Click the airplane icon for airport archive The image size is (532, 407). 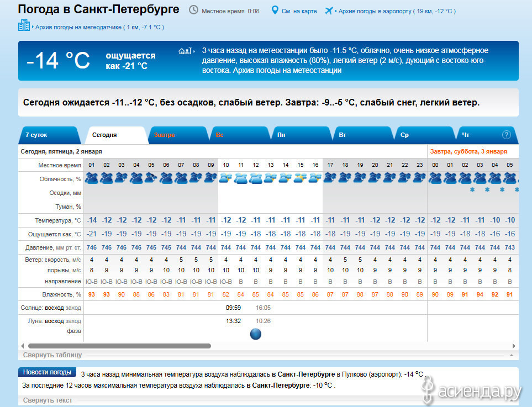tap(330, 10)
